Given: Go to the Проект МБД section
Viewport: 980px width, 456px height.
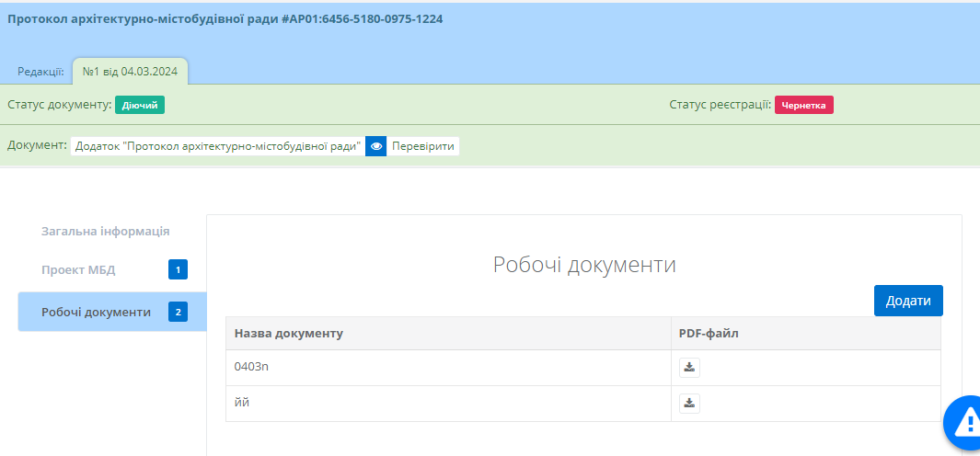Looking at the screenshot, I should (78, 269).
